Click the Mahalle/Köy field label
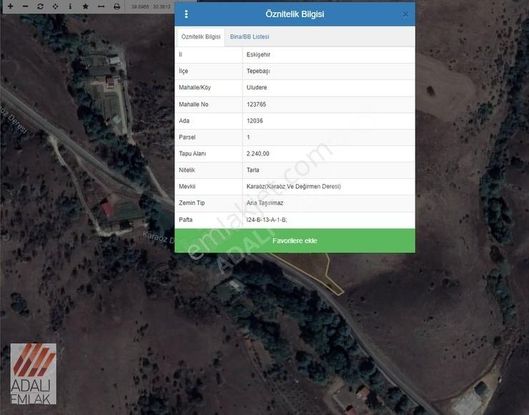Viewport: 529px width, 415px height. click(x=195, y=87)
